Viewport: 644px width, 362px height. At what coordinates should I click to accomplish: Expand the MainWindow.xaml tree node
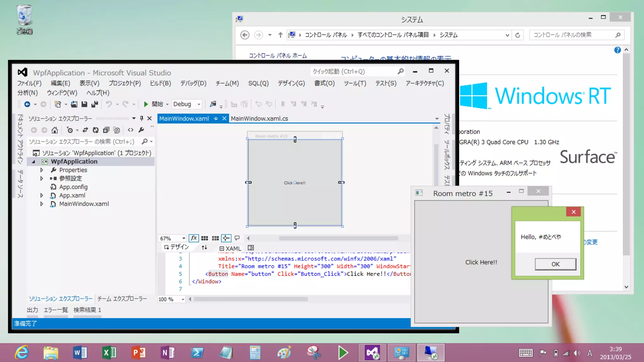click(42, 204)
